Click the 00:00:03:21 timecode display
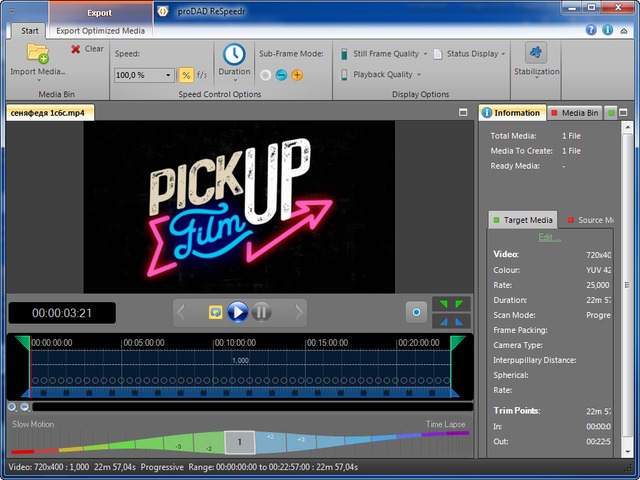This screenshot has height=480, width=640. tap(62, 313)
